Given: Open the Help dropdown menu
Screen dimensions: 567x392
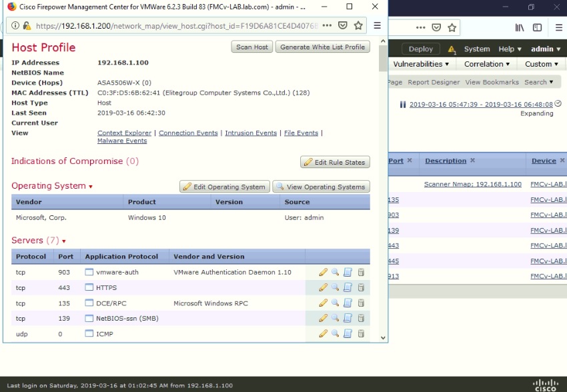Looking at the screenshot, I should click(x=510, y=49).
